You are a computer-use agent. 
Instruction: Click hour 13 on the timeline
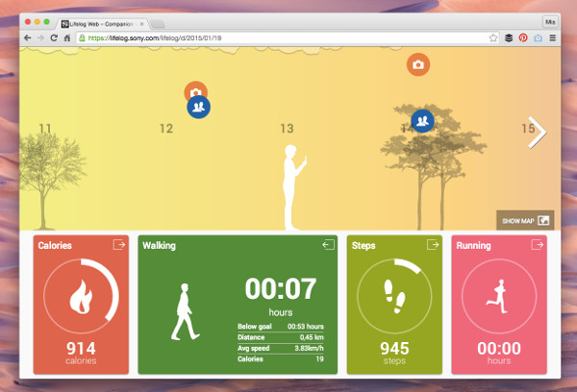287,129
